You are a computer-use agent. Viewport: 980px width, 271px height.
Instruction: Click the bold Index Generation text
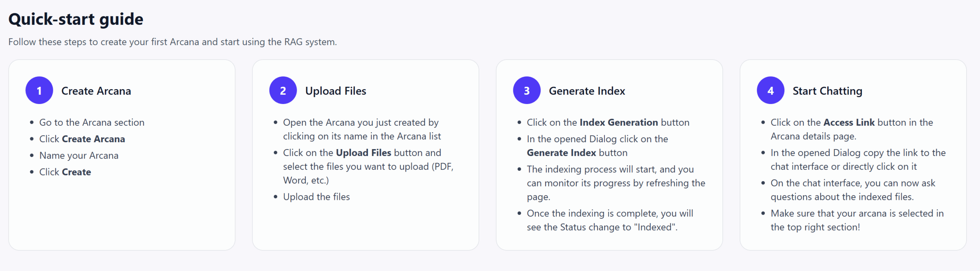point(619,123)
